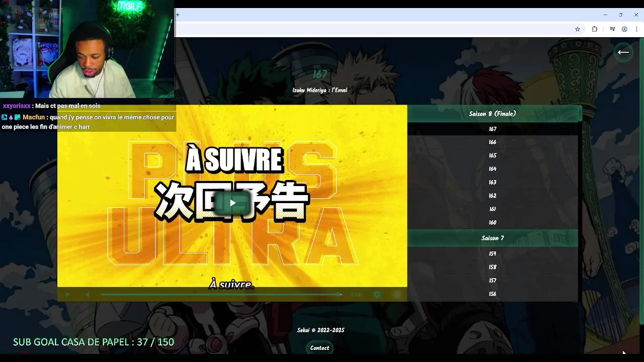Viewport: 644px width, 362px height.
Task: Click the page vertical scrollbar
Action: tap(641, 181)
